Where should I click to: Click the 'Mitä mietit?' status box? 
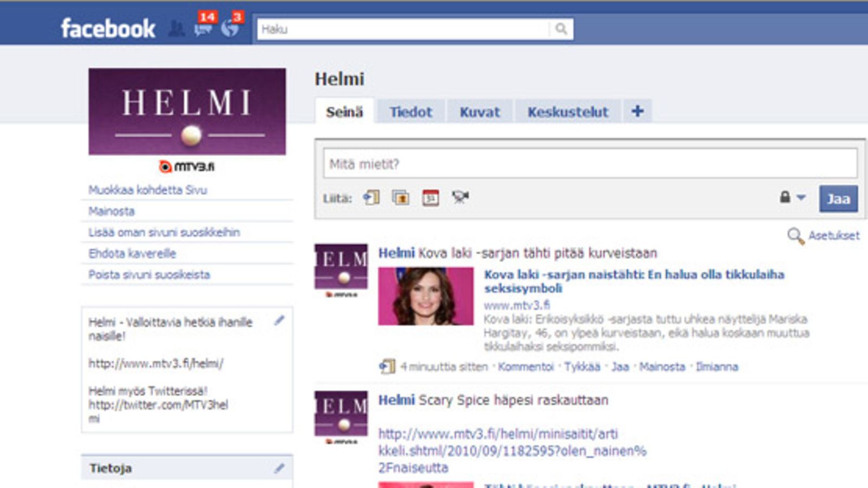pyautogui.click(x=590, y=164)
